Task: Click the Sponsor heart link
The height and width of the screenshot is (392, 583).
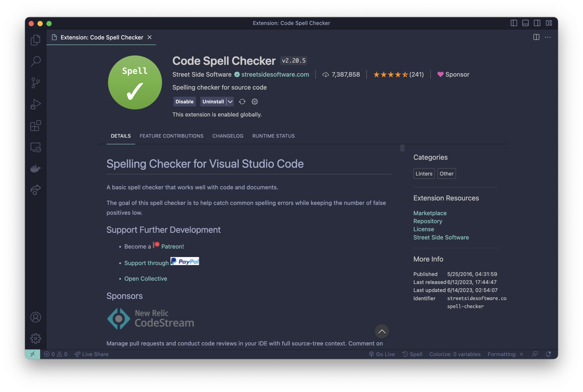Action: [x=453, y=75]
